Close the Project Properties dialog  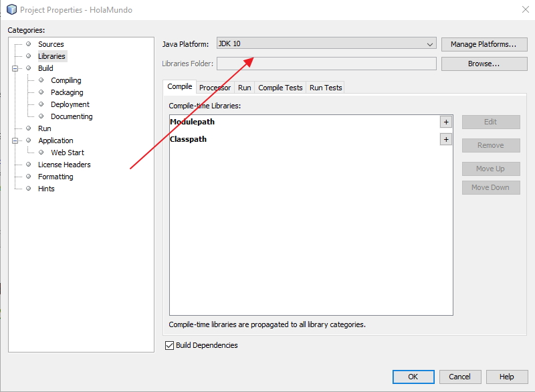pos(526,9)
